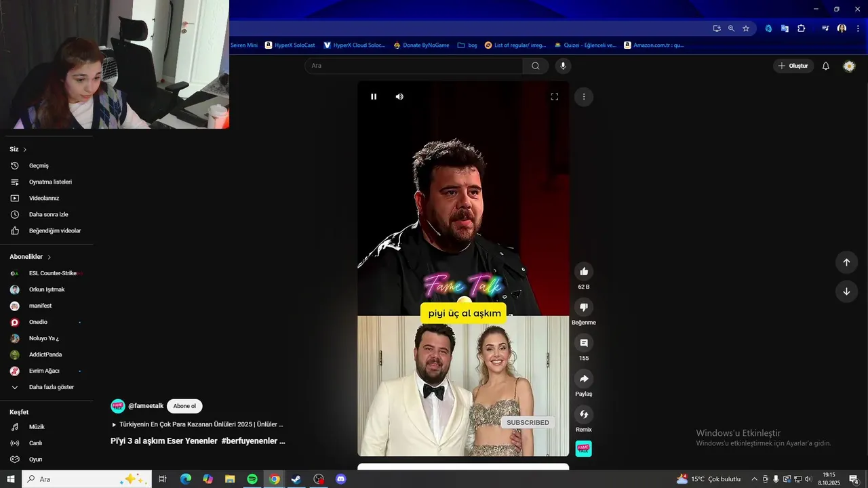The width and height of the screenshot is (868, 488).
Task: Open Spotify from the taskbar
Action: 252,479
